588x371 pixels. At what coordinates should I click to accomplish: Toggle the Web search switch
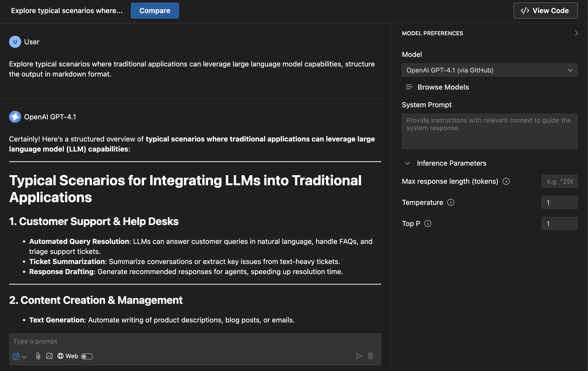87,356
